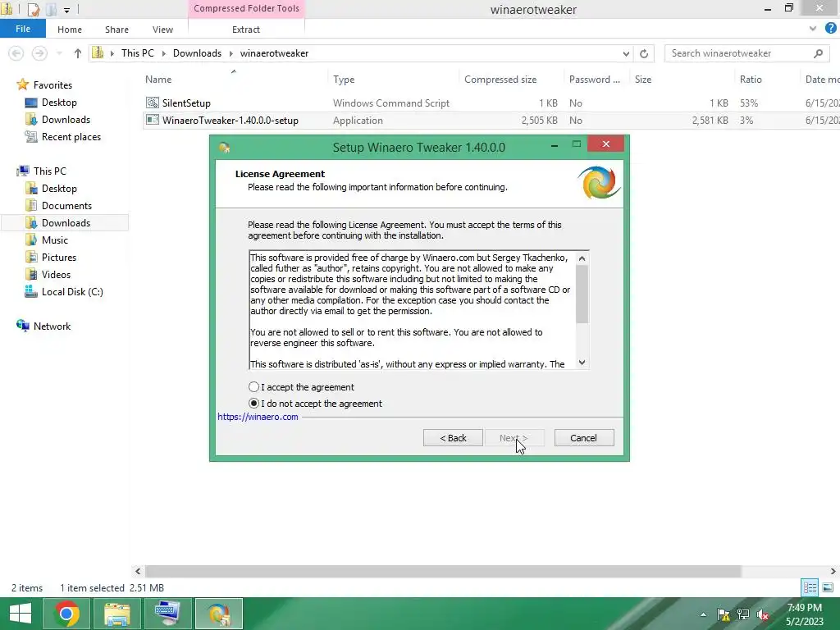Select the WinaeroTweaker-1.40.0.0-setup file
Image resolution: width=840 pixels, height=630 pixels.
231,120
